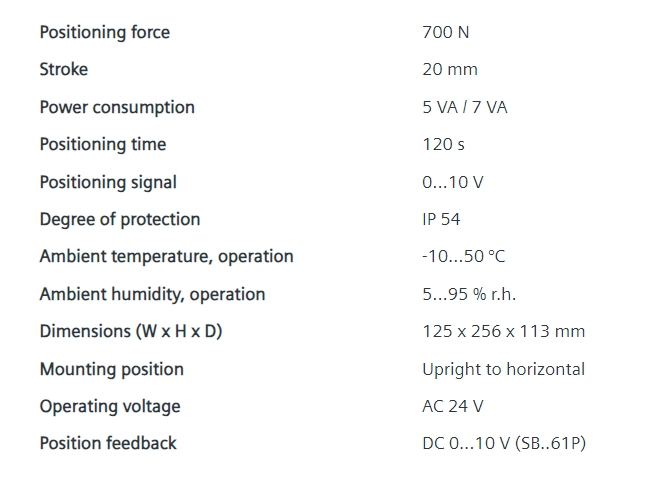
Task: Click the Positioning time label
Action: point(103,144)
